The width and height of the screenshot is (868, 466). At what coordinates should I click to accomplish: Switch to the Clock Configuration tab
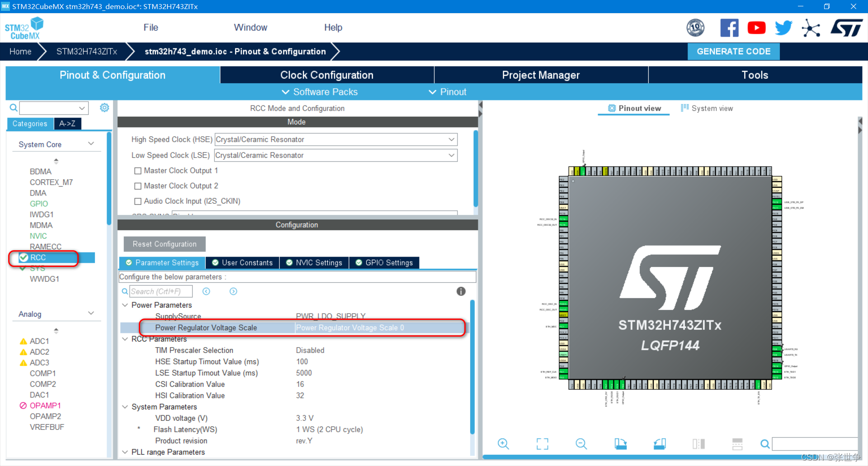(327, 75)
